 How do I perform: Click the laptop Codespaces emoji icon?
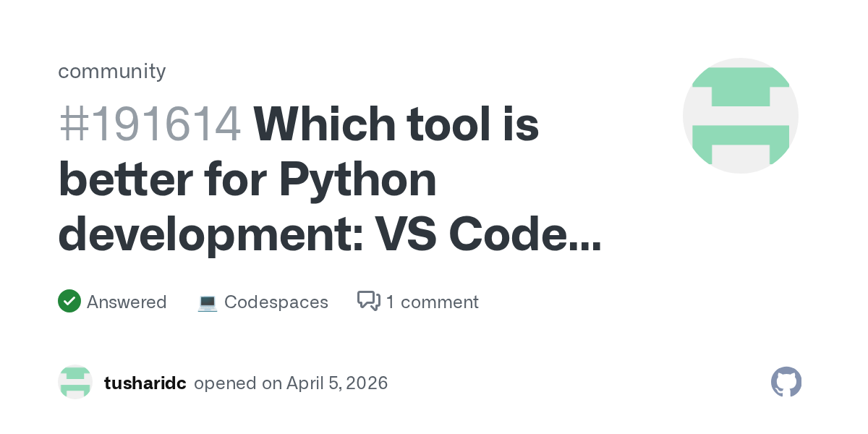point(208,302)
